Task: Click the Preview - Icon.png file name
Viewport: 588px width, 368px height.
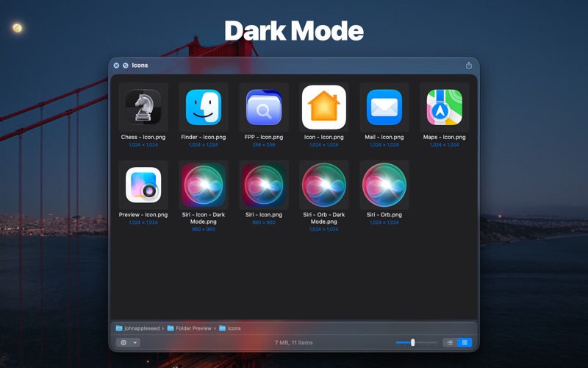Action: click(143, 215)
